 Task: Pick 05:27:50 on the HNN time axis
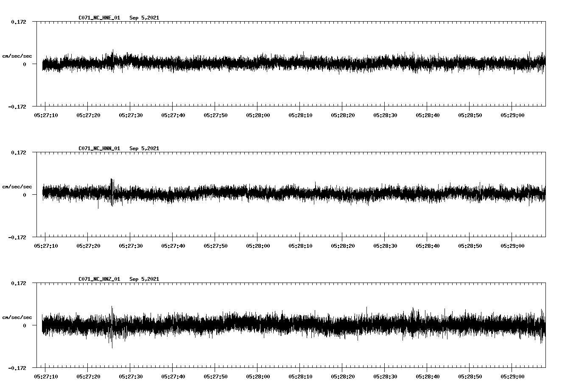click(216, 246)
